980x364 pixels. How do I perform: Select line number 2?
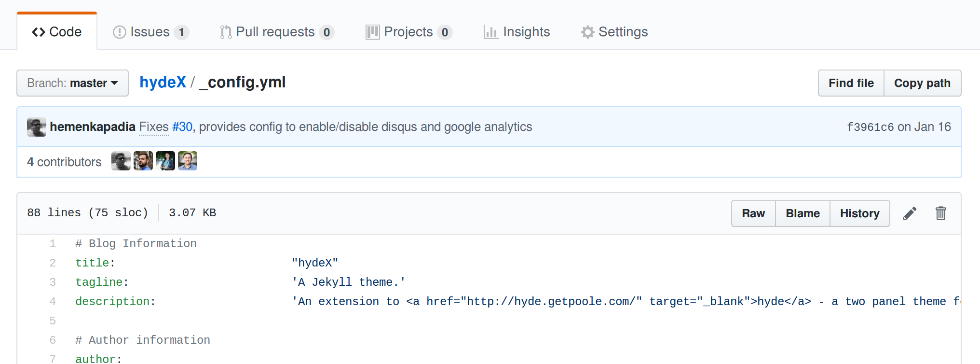[x=53, y=263]
